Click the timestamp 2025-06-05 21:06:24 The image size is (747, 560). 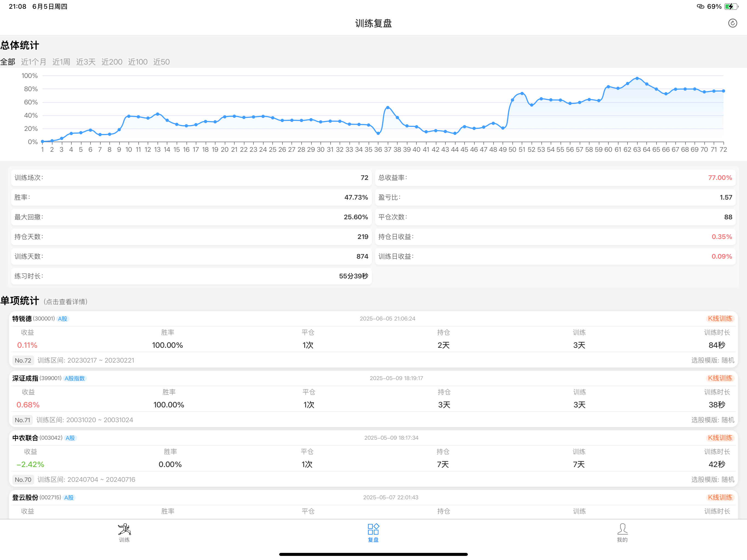click(x=387, y=319)
